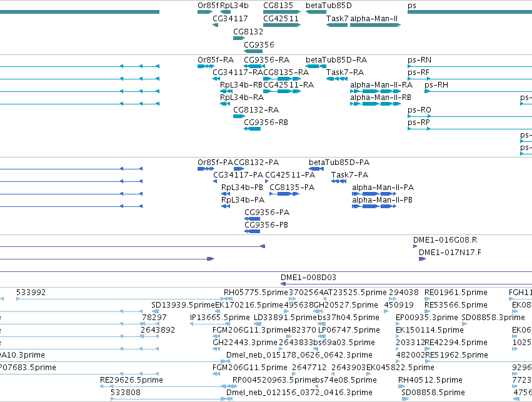Click the Task7-PA protein label
This screenshot has height=402, width=532.
point(349,174)
